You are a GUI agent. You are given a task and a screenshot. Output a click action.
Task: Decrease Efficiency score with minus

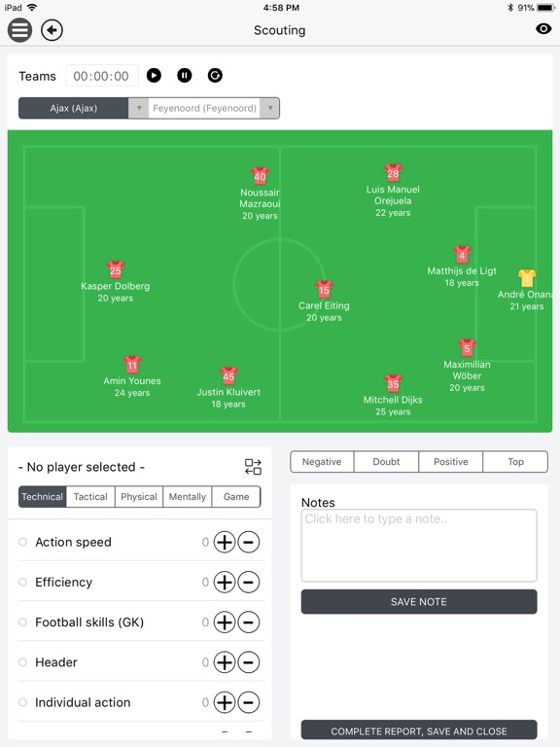click(x=249, y=583)
